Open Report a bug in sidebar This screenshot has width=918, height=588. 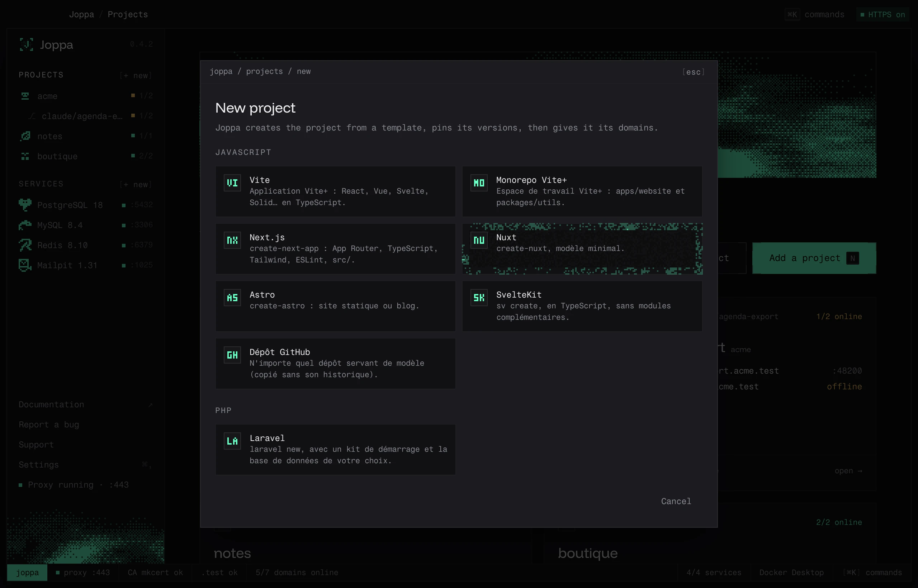click(49, 425)
